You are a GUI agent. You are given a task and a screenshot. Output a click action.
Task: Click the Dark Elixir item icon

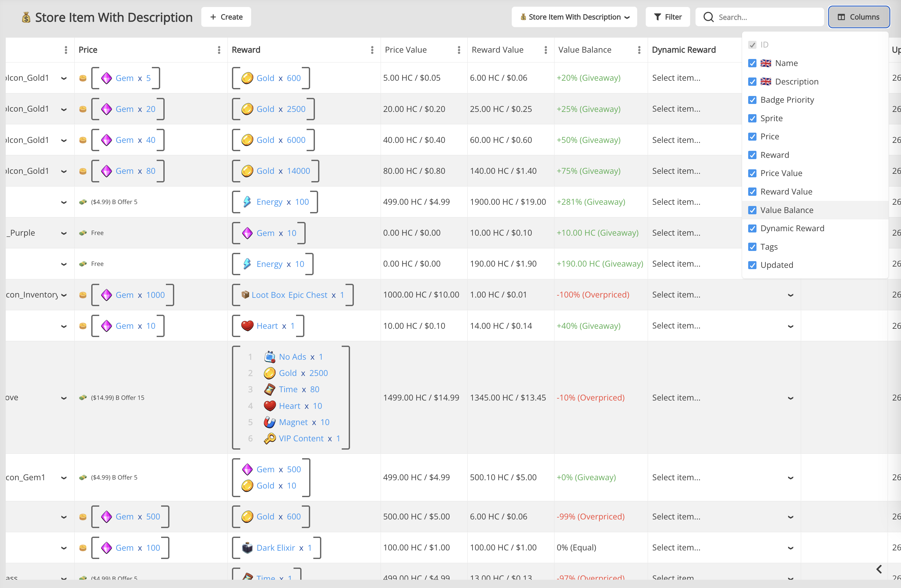[247, 548]
